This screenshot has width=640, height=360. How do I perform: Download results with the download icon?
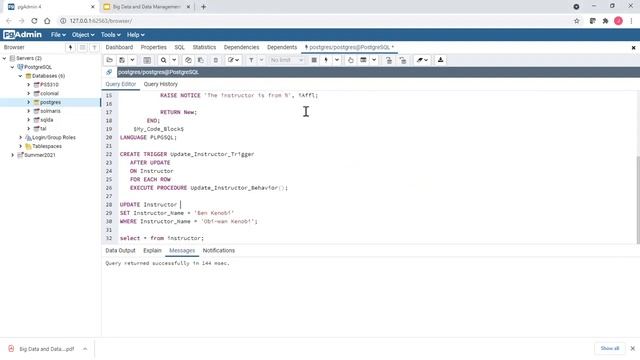440,60
